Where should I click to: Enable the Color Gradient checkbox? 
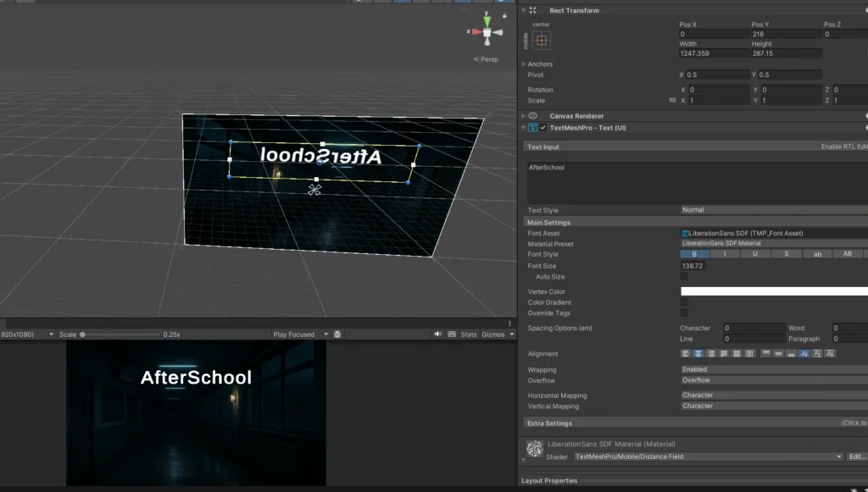[684, 302]
